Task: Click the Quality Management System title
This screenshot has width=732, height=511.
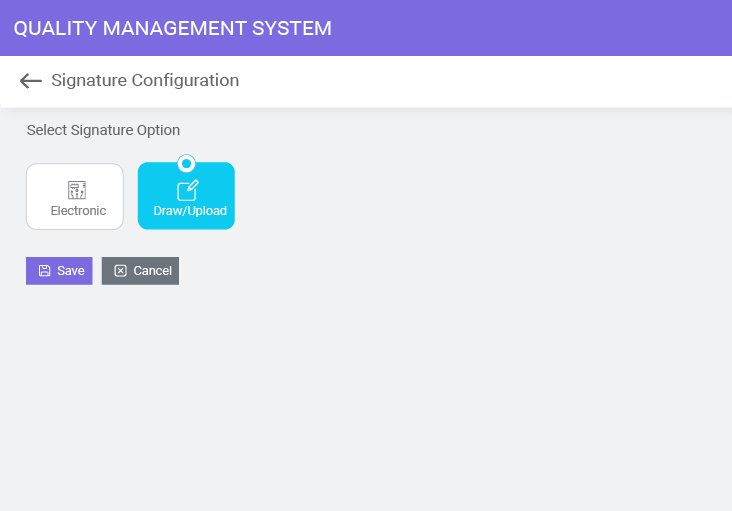Action: (x=173, y=28)
